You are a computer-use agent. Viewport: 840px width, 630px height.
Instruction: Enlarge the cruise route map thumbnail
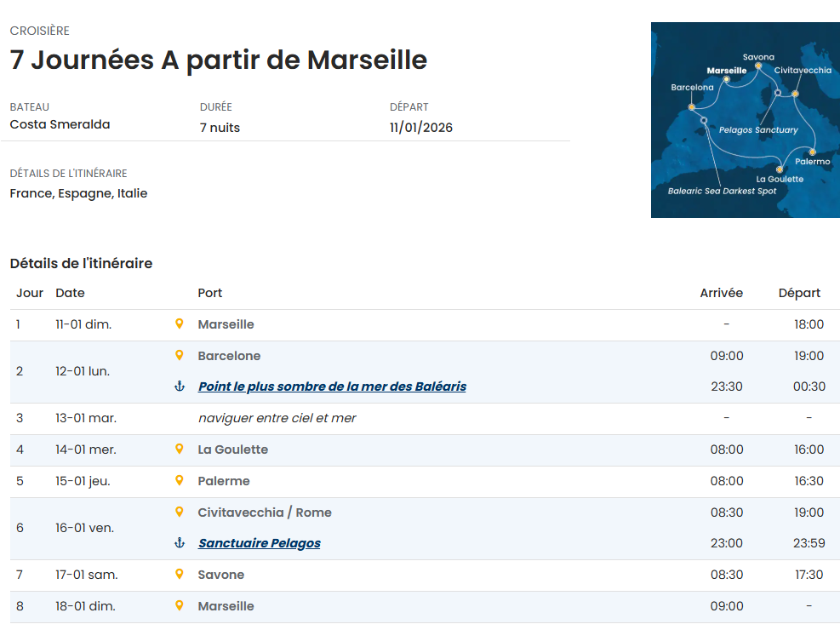[745, 120]
